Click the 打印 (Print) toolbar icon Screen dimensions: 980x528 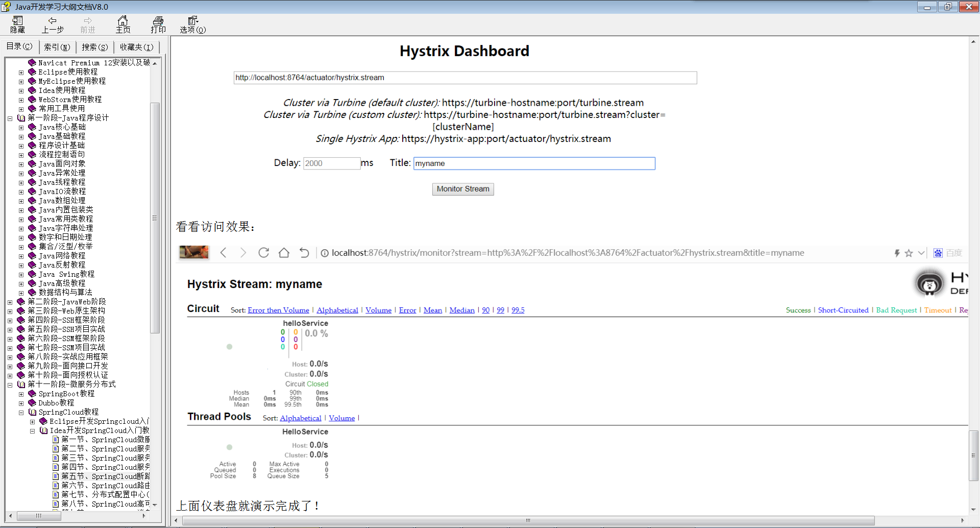(x=158, y=23)
